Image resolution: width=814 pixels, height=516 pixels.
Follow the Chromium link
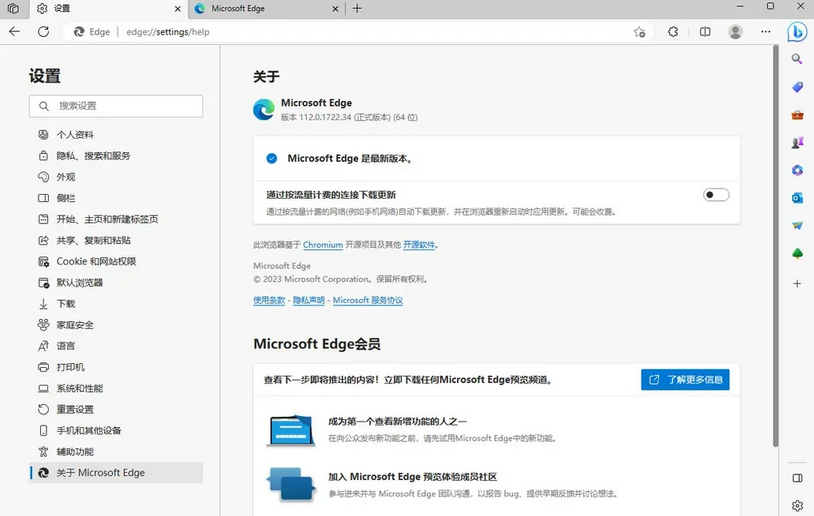point(323,245)
